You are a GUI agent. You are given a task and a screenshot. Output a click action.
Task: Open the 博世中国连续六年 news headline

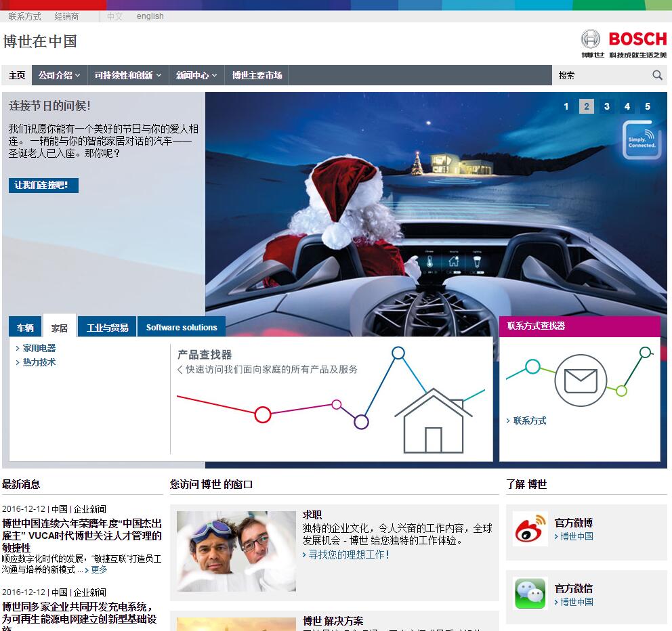tap(82, 536)
